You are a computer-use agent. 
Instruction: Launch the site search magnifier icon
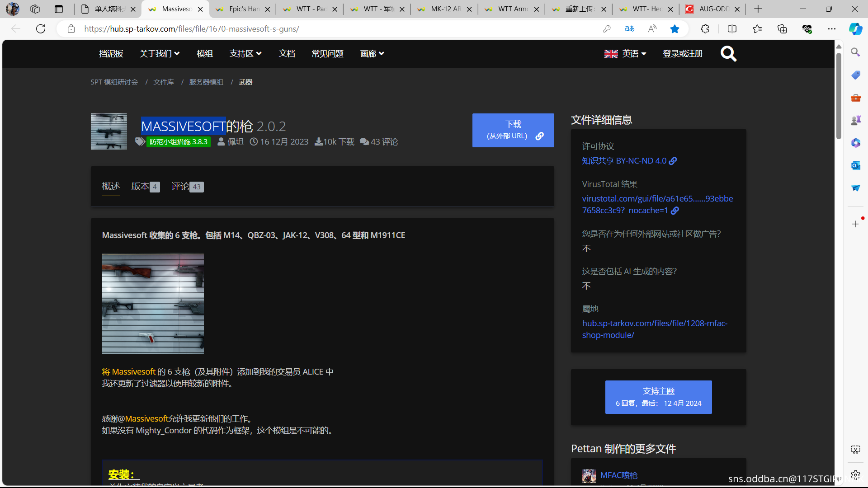point(728,53)
